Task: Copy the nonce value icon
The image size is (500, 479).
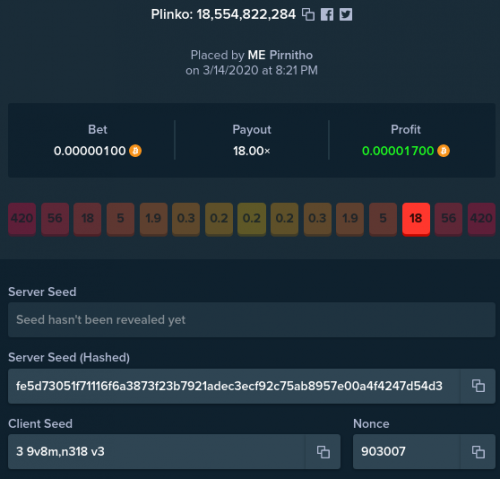Action: click(478, 452)
